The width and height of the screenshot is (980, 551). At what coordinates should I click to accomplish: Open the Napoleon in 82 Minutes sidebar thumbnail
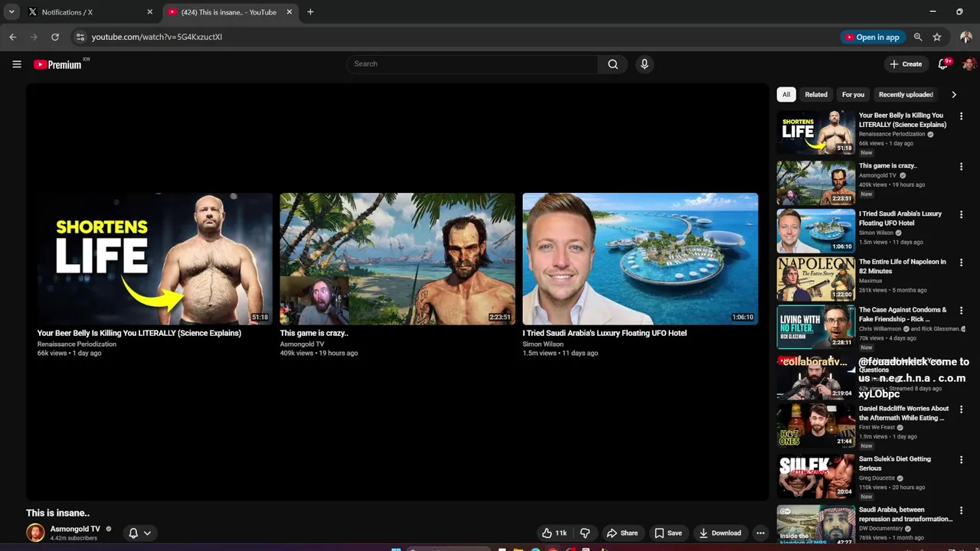point(816,279)
